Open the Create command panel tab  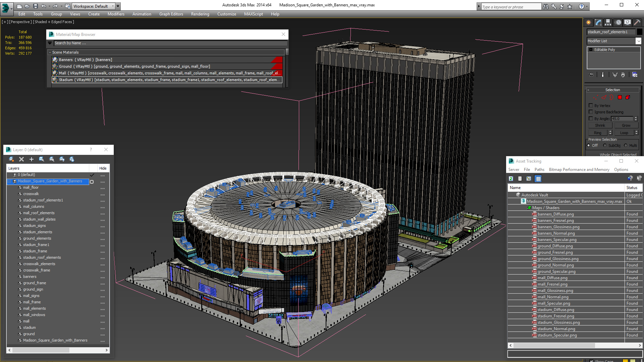click(x=589, y=22)
